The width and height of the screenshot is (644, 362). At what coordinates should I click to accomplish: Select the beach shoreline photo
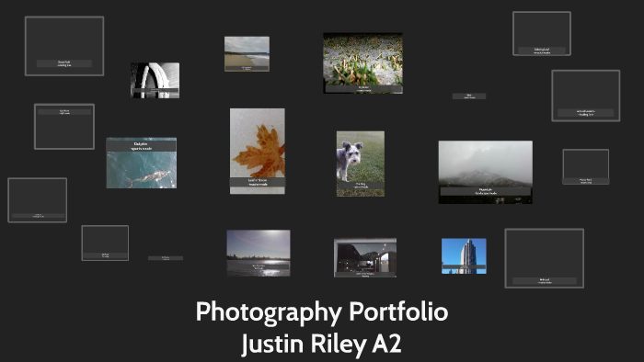click(247, 53)
